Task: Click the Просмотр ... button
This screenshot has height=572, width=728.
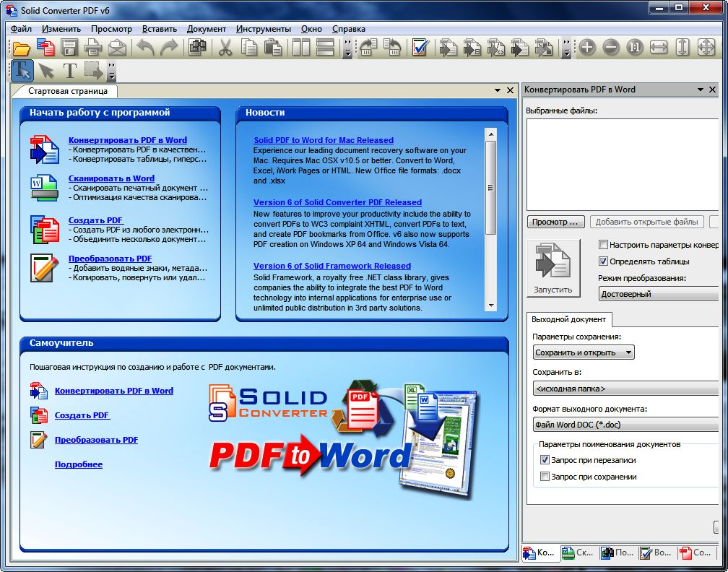Action: [x=555, y=222]
